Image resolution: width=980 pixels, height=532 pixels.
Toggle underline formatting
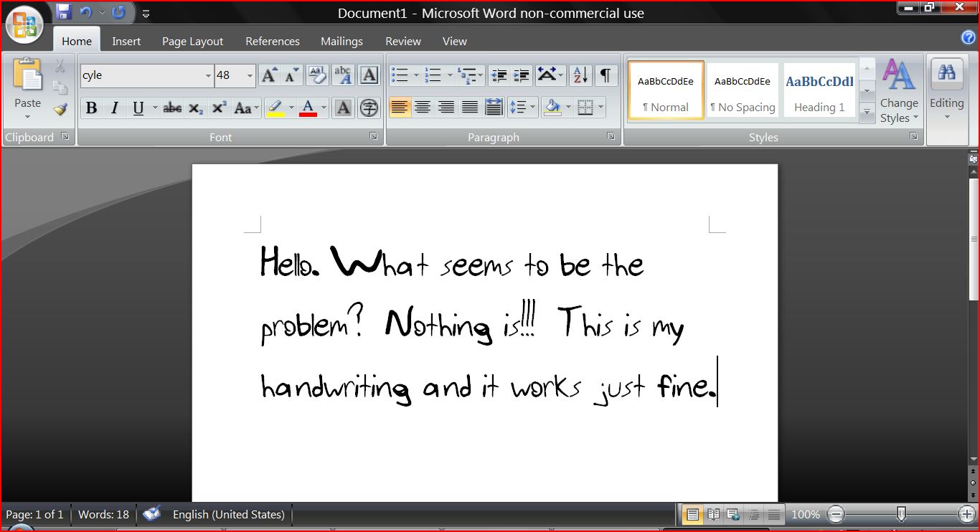tap(137, 108)
